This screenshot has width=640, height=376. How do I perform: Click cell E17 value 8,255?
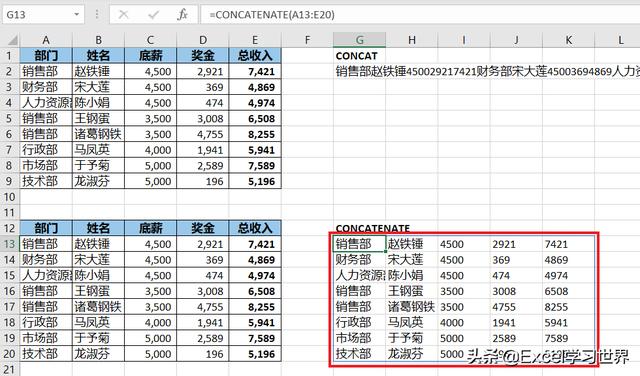255,307
